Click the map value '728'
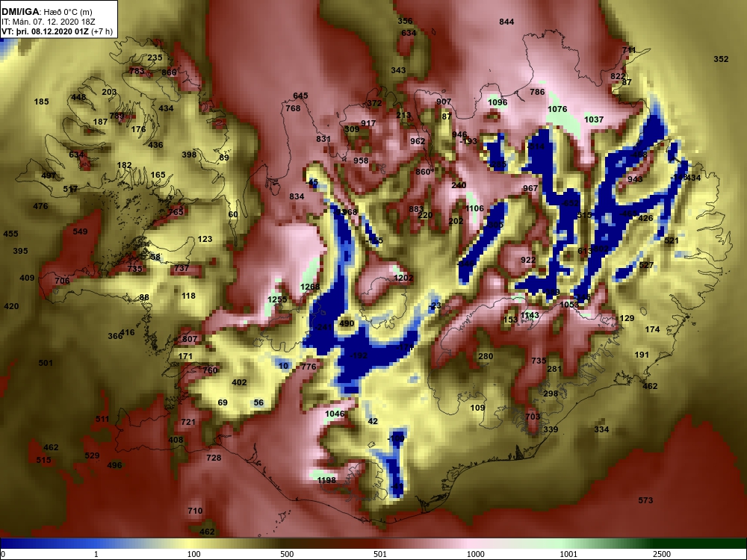This screenshot has width=747, height=560. (214, 458)
